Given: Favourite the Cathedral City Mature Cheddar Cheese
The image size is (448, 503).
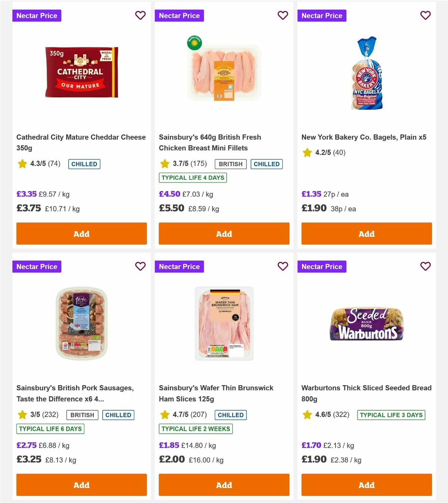Looking at the screenshot, I should (140, 15).
